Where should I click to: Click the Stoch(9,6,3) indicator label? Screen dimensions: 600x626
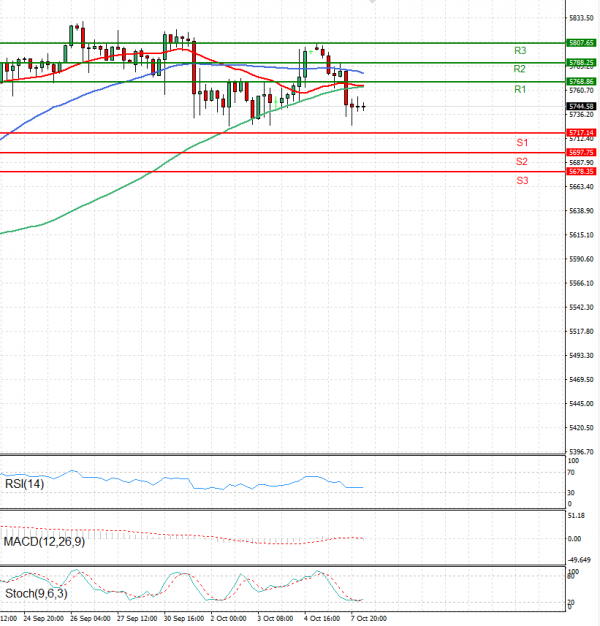tap(36, 594)
